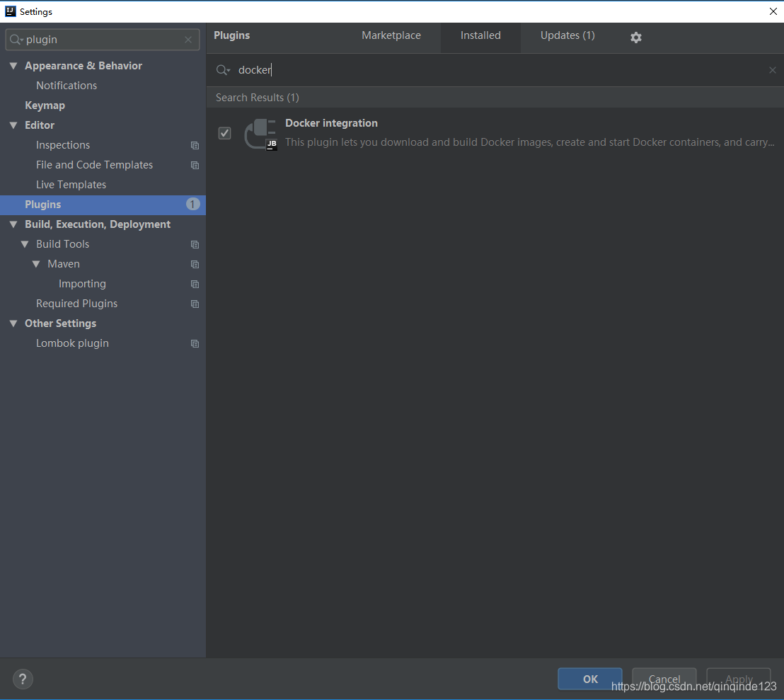Viewport: 784px width, 700px height.
Task: Disable the Docker integration plugin checkbox
Action: click(224, 133)
